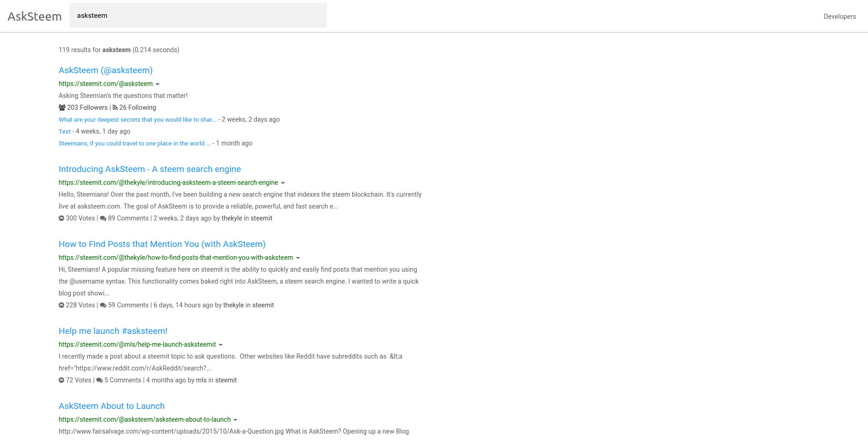Click the upvote icon beside 72 Votes
This screenshot has height=440, width=868.
click(x=61, y=380)
